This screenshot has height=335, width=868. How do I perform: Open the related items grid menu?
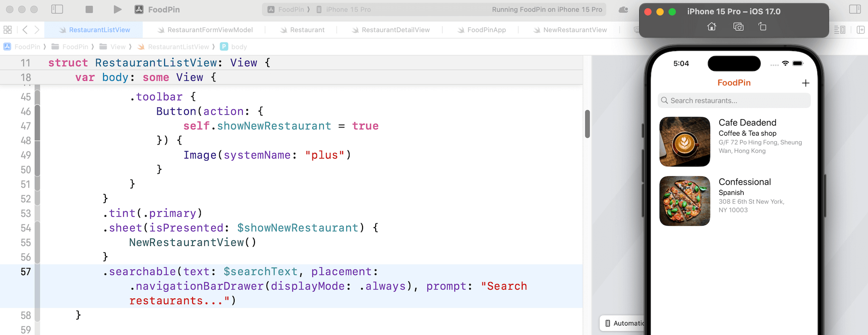[x=8, y=30]
